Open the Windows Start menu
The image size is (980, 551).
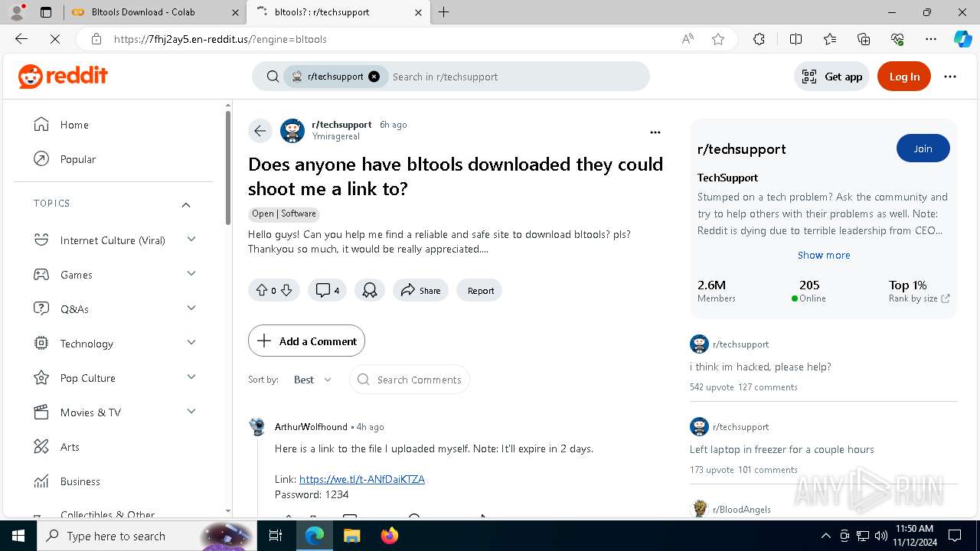[18, 536]
